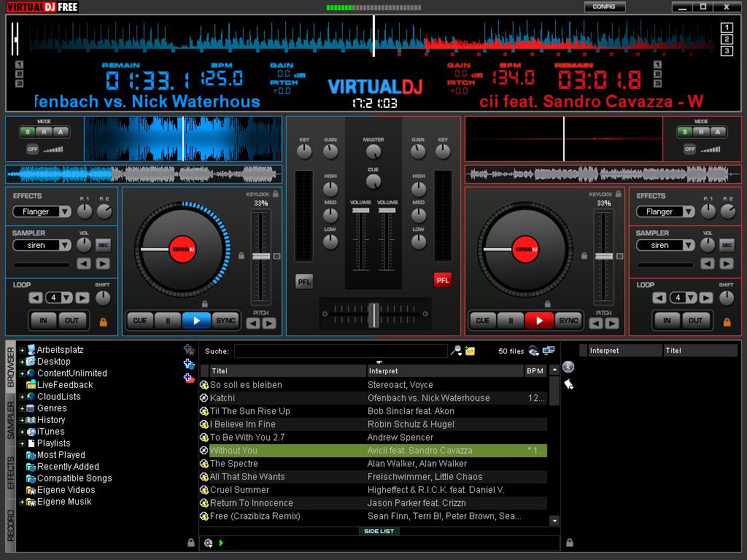This screenshot has width=747, height=560.
Task: Switch right deck mode to A
Action: [718, 132]
